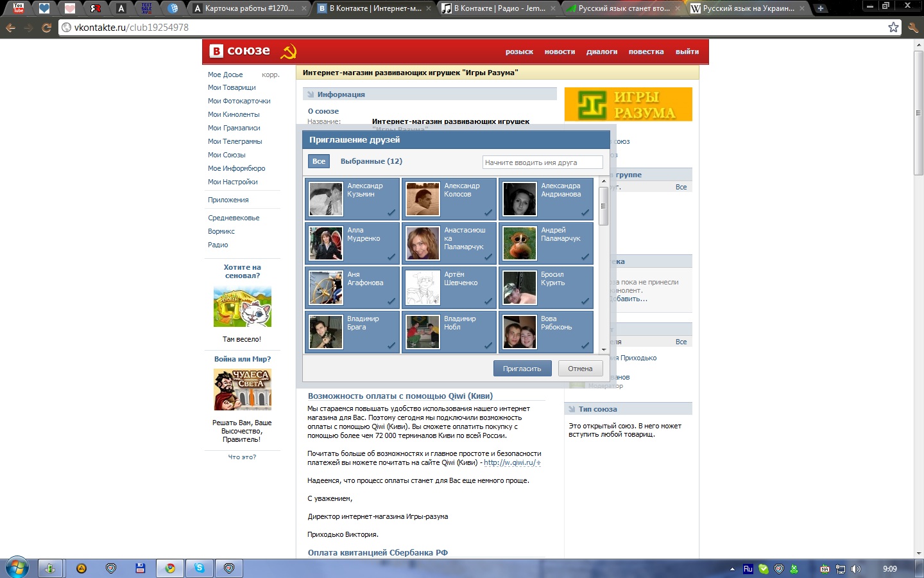Click the 'В союзе' site logo

pyautogui.click(x=241, y=51)
